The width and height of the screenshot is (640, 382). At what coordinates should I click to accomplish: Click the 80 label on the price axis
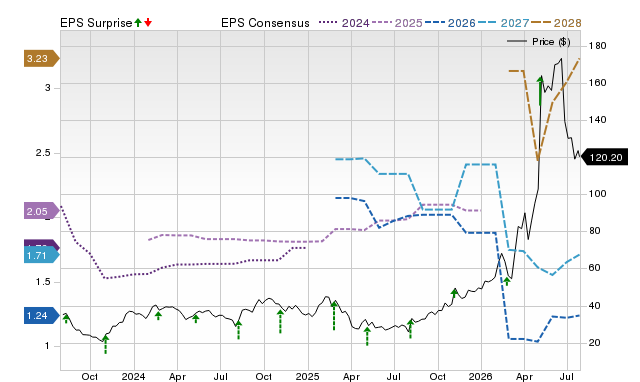point(595,231)
